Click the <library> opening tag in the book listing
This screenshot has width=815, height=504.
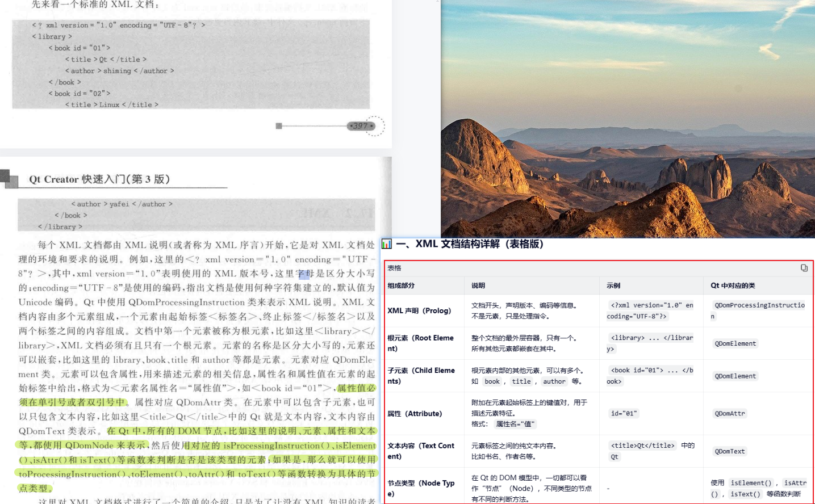point(52,36)
